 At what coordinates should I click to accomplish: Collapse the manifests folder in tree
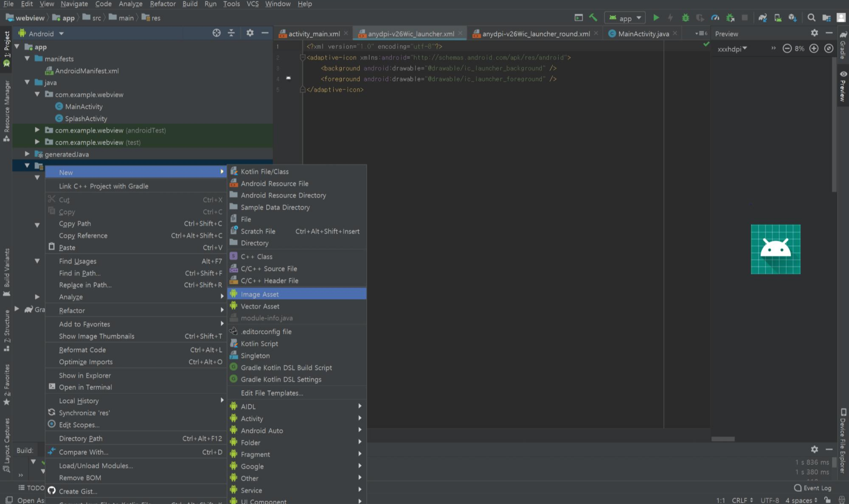tap(27, 59)
